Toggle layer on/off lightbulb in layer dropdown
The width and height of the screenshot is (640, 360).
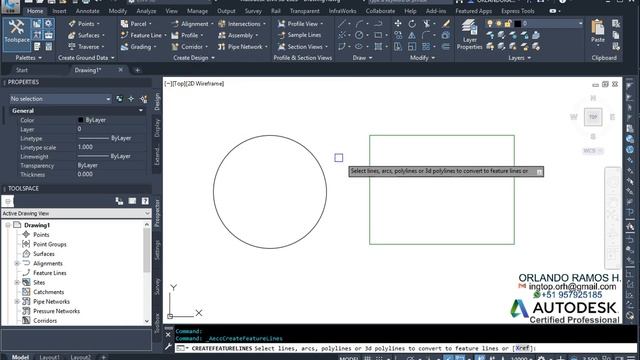pyautogui.click(x=489, y=24)
